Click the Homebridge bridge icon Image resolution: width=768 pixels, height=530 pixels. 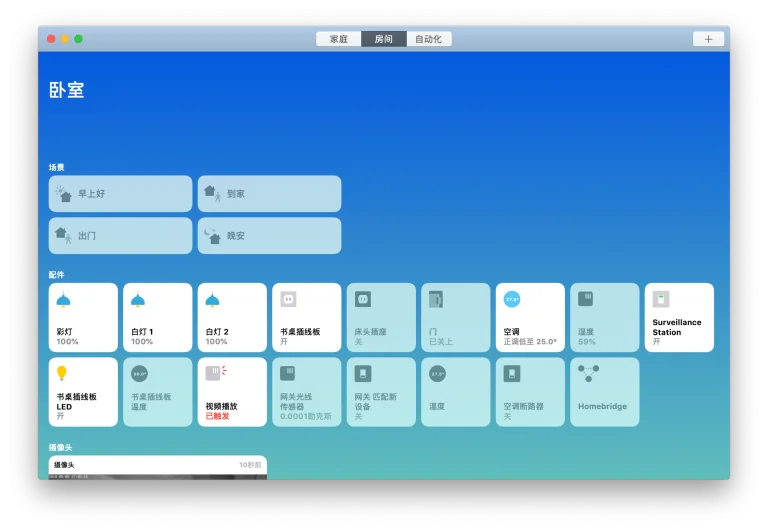(588, 373)
